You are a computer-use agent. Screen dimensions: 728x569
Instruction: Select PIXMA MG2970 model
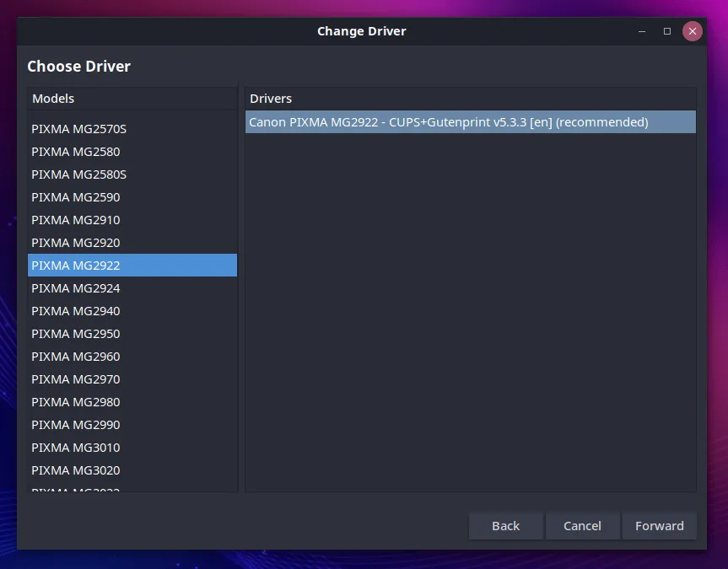[x=76, y=379]
